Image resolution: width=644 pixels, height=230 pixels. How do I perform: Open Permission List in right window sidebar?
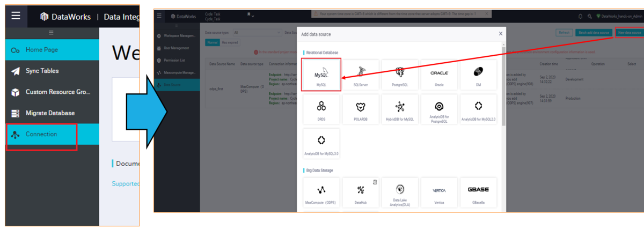(x=177, y=60)
